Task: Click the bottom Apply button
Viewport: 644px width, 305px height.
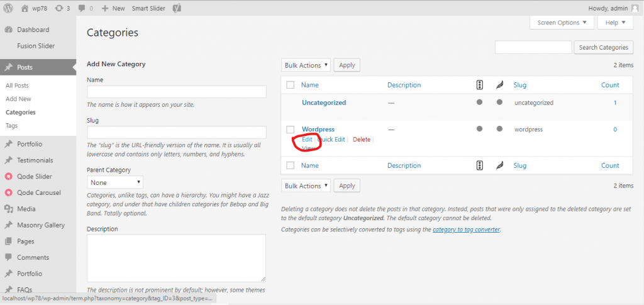Action: point(347,186)
